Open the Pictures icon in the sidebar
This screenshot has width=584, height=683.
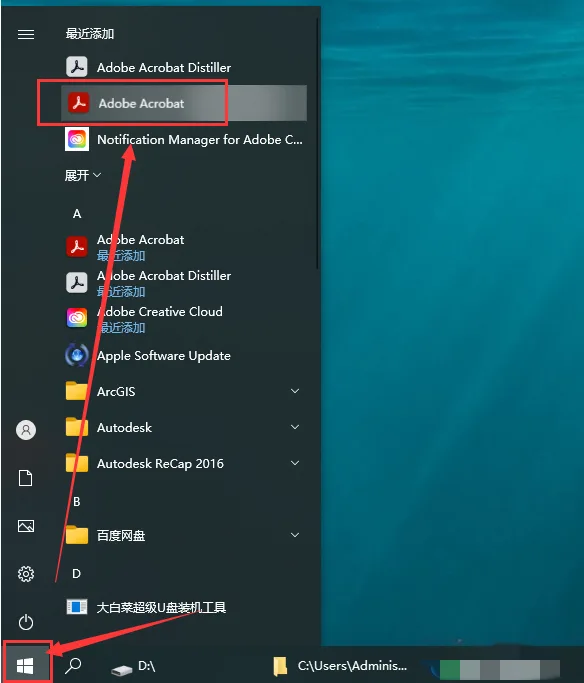pos(26,526)
